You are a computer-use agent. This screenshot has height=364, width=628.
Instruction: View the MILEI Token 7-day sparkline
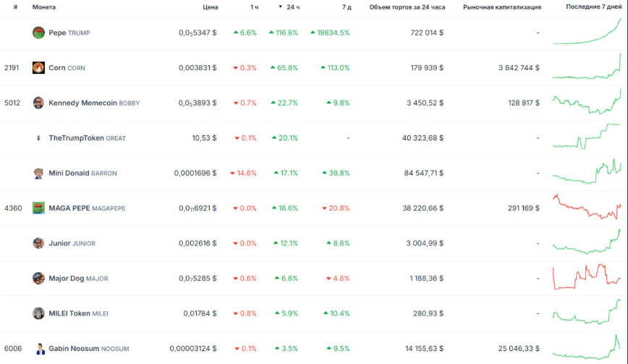coord(587,312)
